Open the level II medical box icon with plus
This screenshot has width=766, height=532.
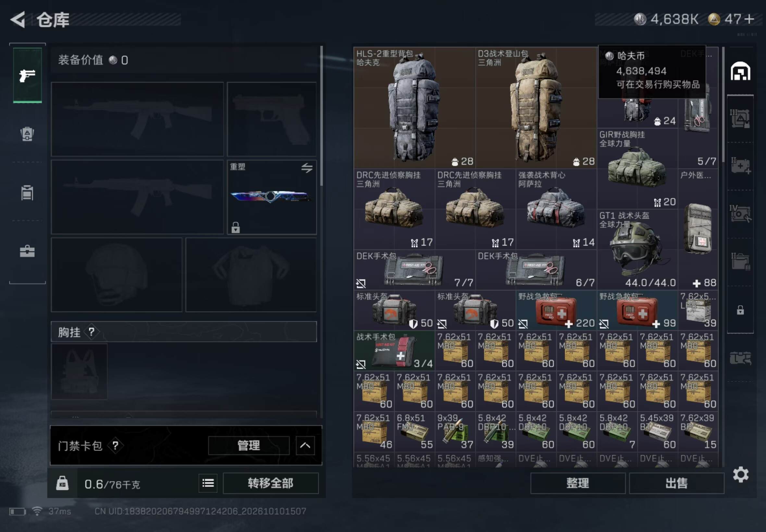pyautogui.click(x=740, y=166)
